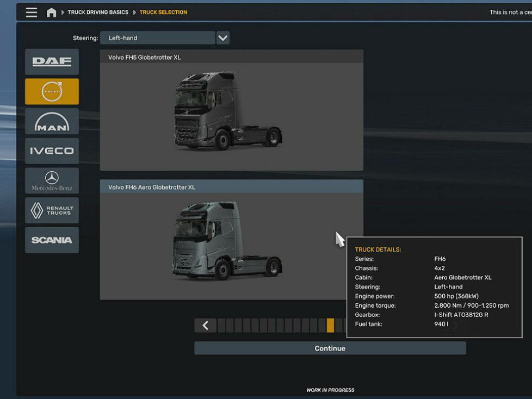
Task: Select the IVECO brand logo
Action: 52,151
